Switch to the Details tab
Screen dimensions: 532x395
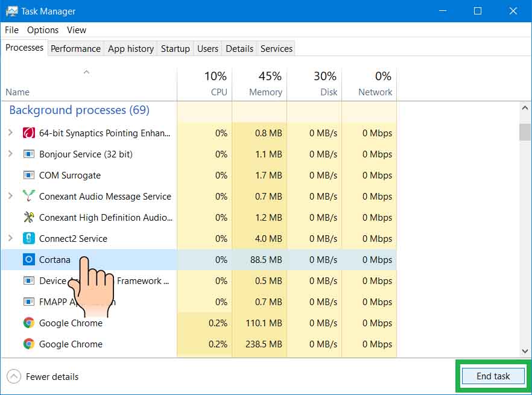pos(239,49)
